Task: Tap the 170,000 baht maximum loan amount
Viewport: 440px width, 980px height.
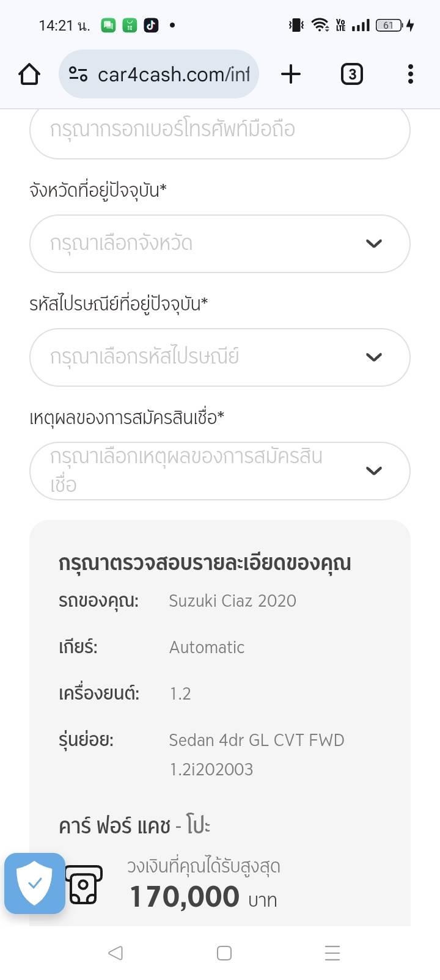Action: tap(185, 897)
